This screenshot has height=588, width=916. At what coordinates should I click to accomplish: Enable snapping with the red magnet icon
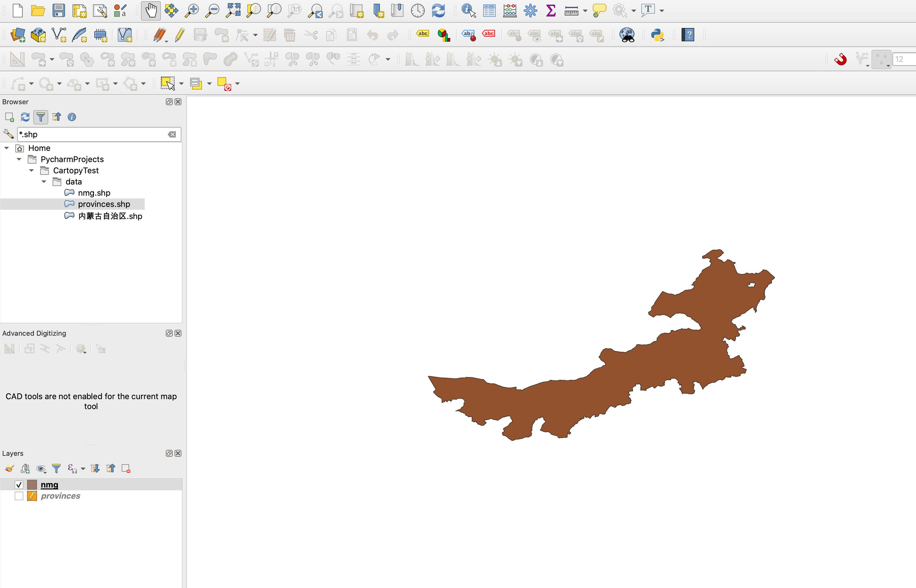pyautogui.click(x=840, y=59)
